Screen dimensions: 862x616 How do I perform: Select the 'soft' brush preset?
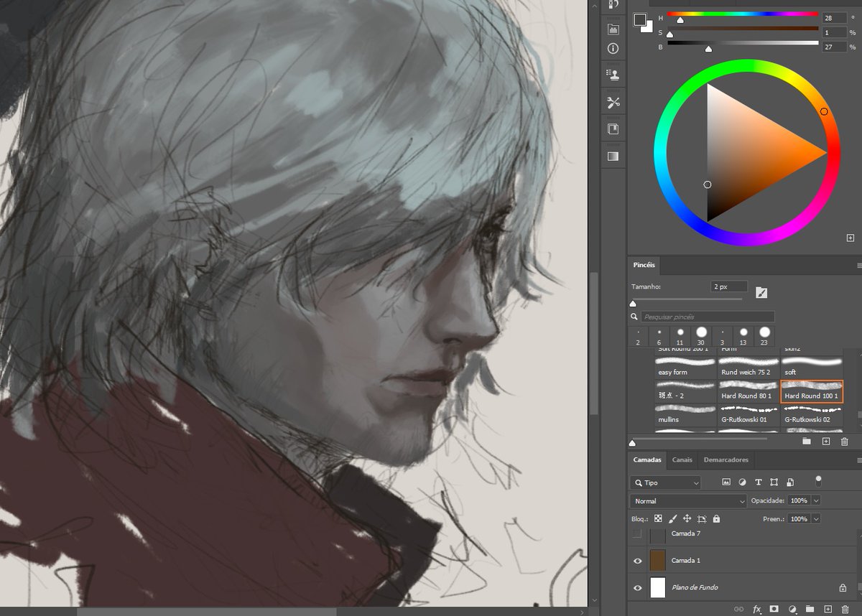coord(812,367)
